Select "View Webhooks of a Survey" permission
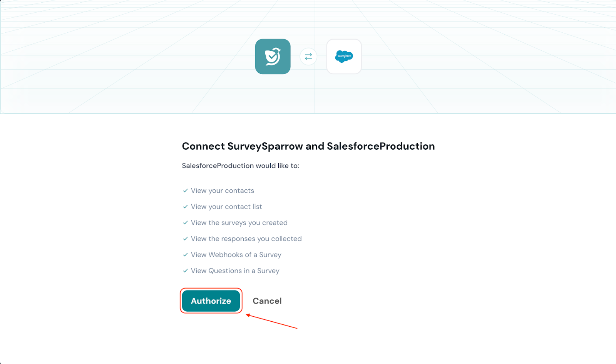Viewport: 616px width, 364px height. click(236, 255)
